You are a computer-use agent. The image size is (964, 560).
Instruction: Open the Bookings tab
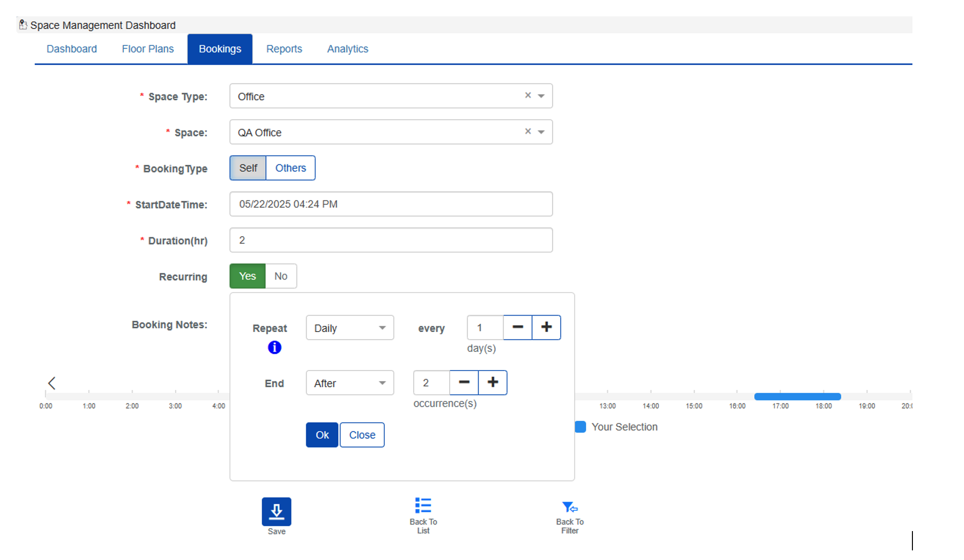tap(220, 49)
